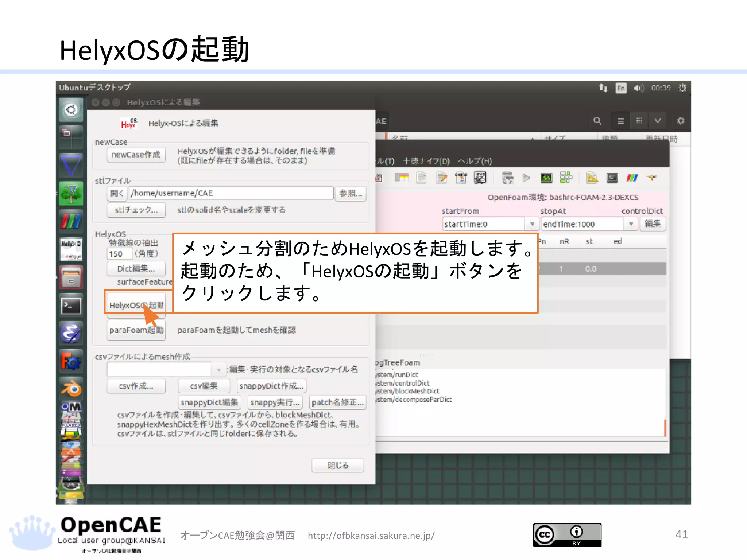
Task: Launch HelyxOS from the dock
Action: [x=71, y=249]
